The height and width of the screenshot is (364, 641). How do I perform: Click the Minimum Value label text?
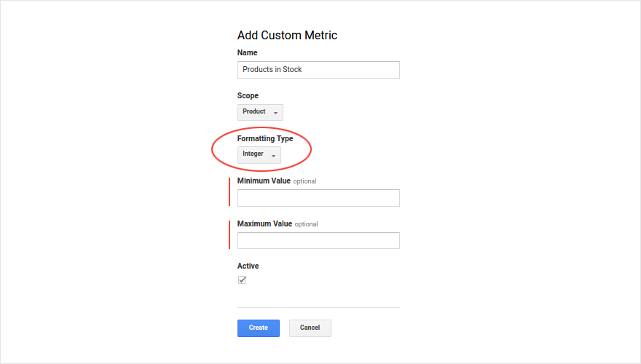tap(264, 181)
